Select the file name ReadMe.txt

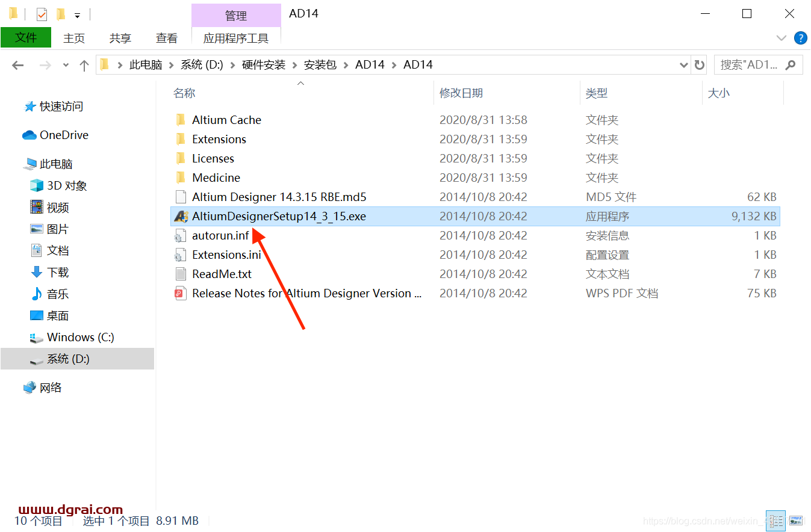222,274
